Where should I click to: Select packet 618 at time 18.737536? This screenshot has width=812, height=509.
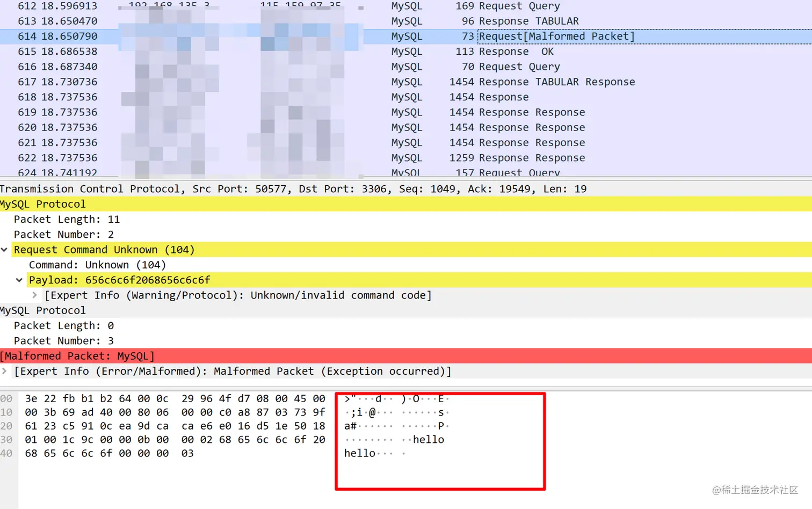(406, 97)
